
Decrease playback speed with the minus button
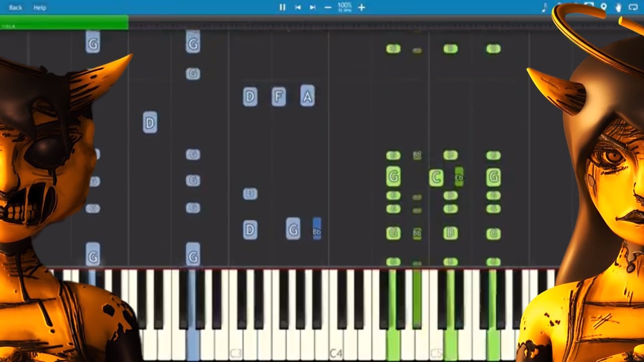tap(328, 7)
